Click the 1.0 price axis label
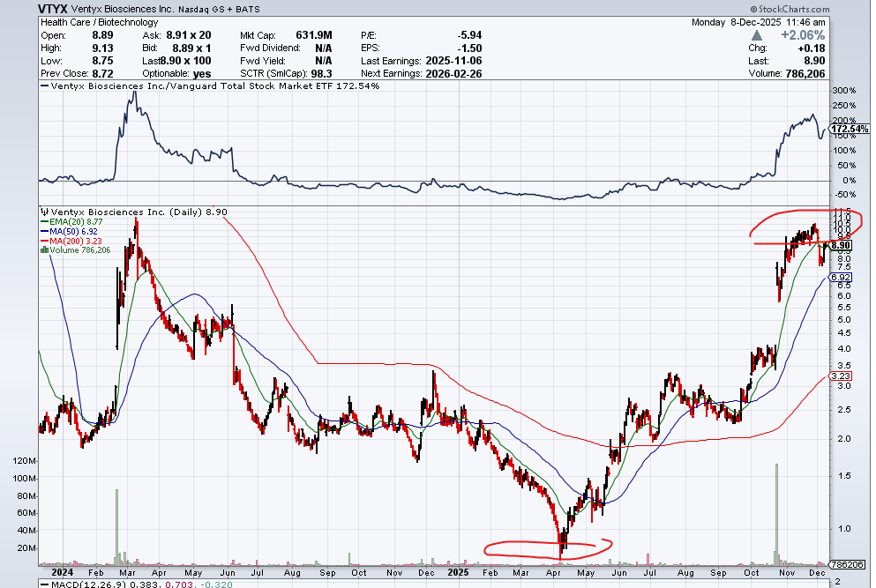 (x=844, y=529)
